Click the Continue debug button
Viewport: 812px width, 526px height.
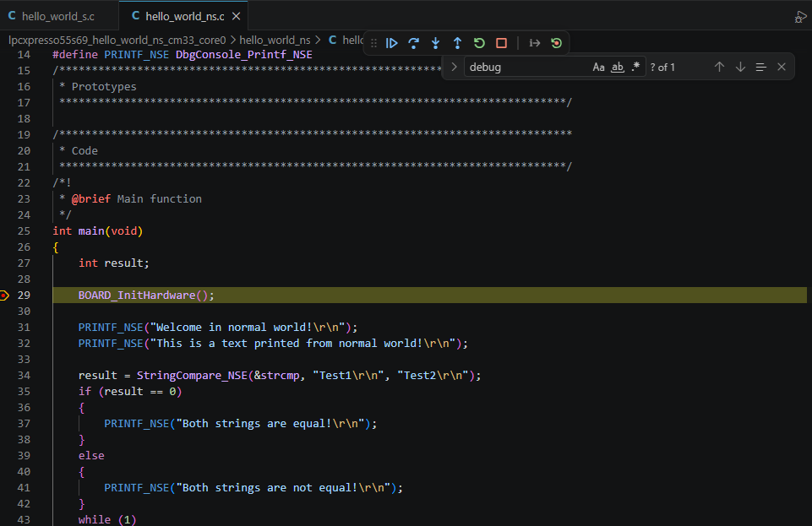(x=392, y=43)
